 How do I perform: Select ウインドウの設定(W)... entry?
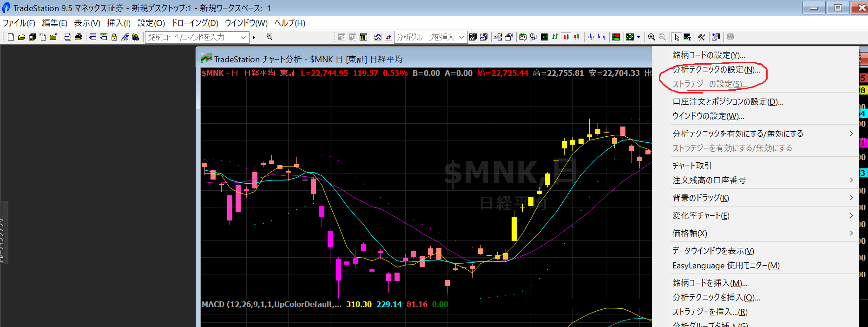click(755, 116)
